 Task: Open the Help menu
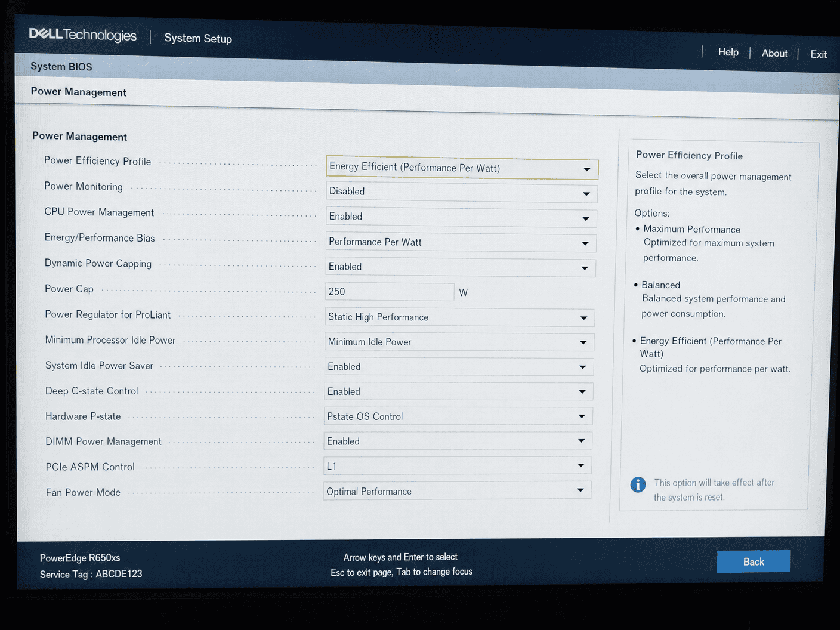(728, 52)
